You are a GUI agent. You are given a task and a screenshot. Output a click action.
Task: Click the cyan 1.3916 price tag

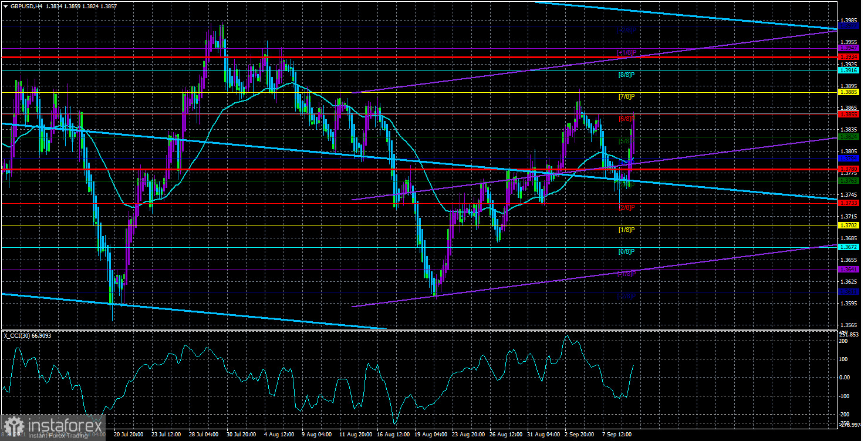pos(848,70)
